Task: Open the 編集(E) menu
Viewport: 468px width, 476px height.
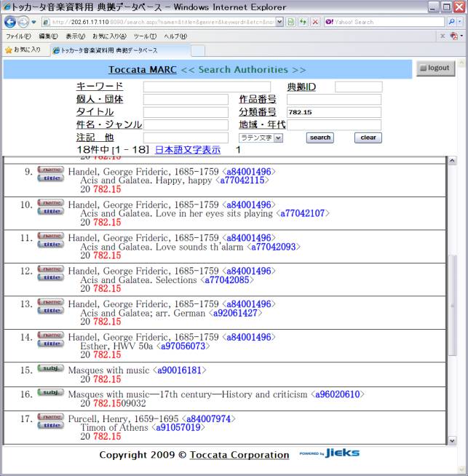Action: click(48, 36)
